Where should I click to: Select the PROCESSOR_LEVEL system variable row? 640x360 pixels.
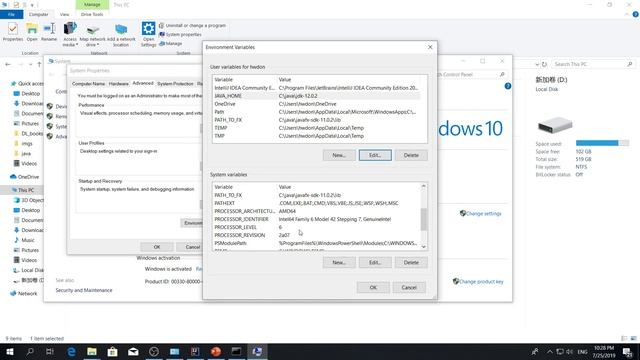tap(316, 227)
